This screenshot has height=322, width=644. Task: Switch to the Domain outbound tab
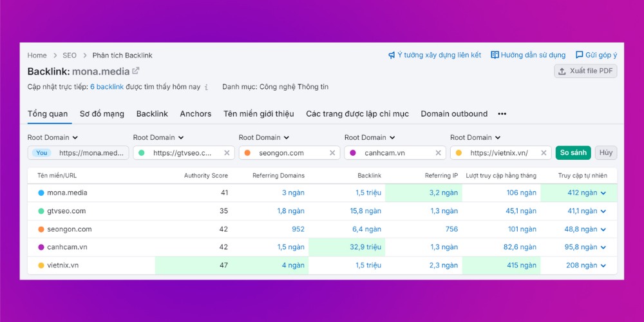[454, 114]
